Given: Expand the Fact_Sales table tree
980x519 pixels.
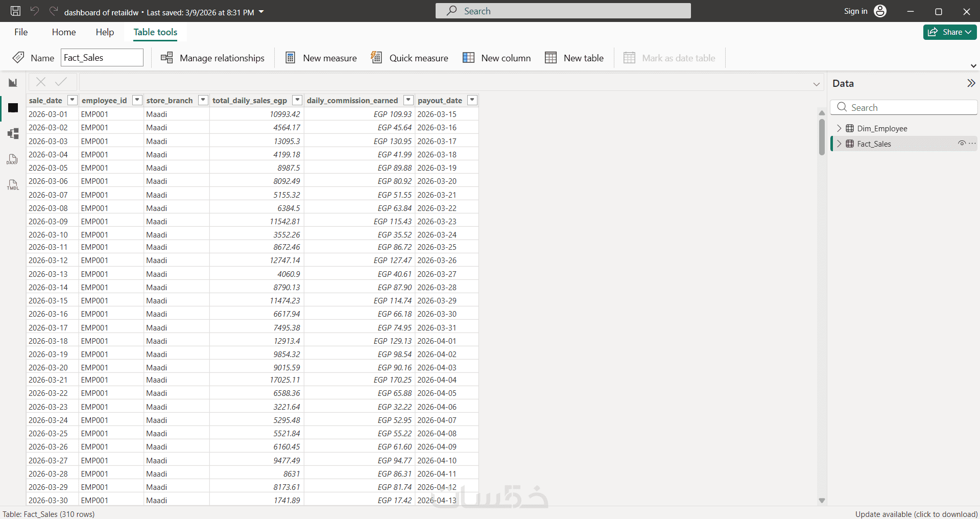Looking at the screenshot, I should (839, 144).
